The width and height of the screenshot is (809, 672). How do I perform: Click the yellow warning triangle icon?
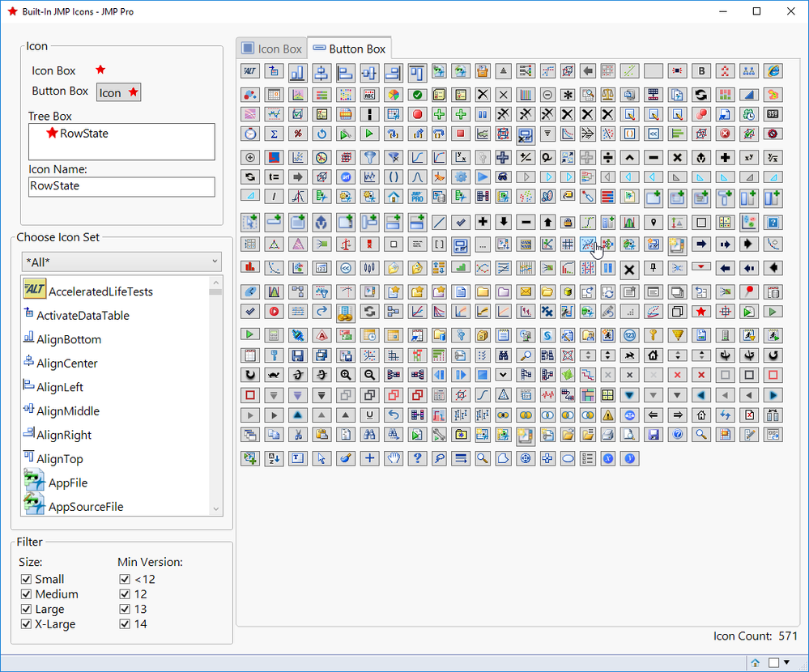click(x=607, y=415)
